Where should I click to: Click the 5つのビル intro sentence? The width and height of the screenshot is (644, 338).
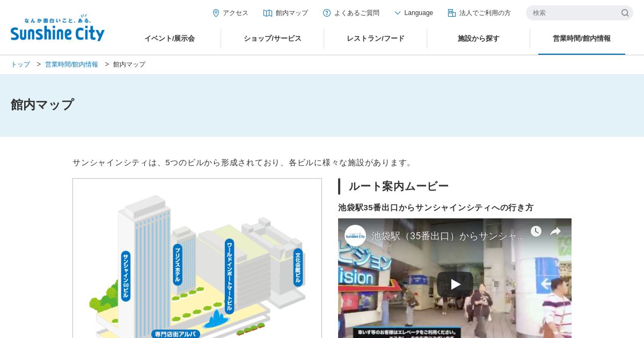coord(244,163)
